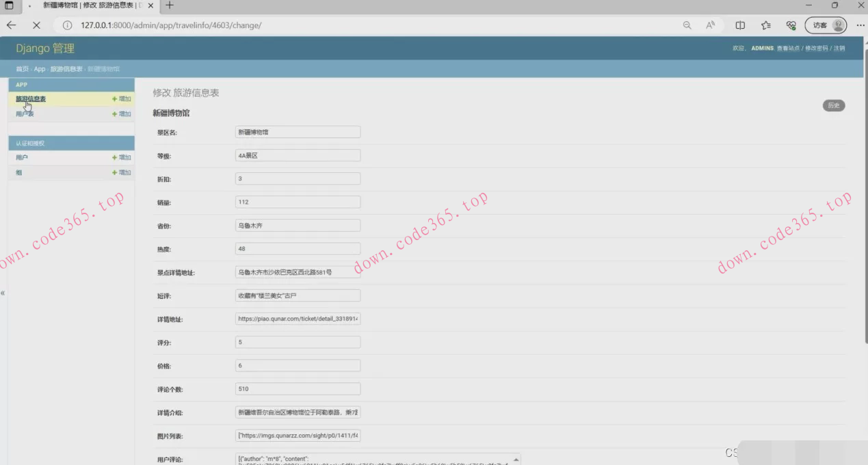The width and height of the screenshot is (868, 465).
Task: Click the ADMINS username text
Action: pyautogui.click(x=762, y=49)
